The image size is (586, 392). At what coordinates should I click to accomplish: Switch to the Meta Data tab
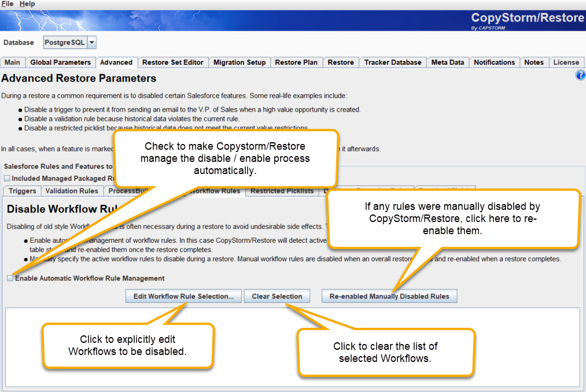448,62
